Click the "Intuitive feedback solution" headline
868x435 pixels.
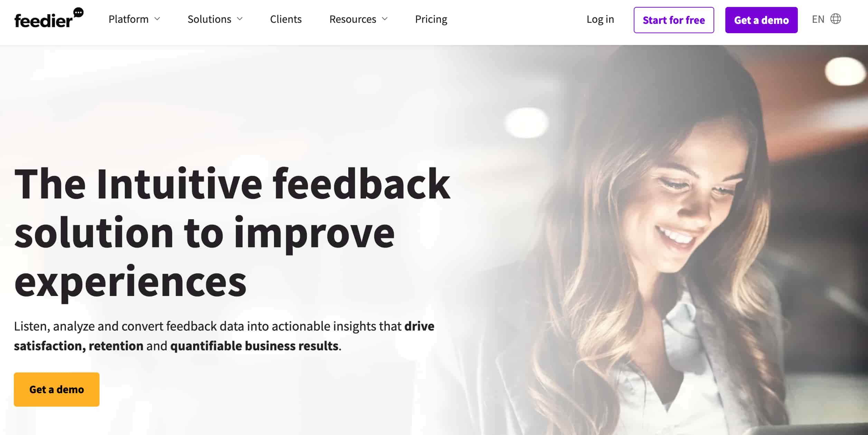232,232
